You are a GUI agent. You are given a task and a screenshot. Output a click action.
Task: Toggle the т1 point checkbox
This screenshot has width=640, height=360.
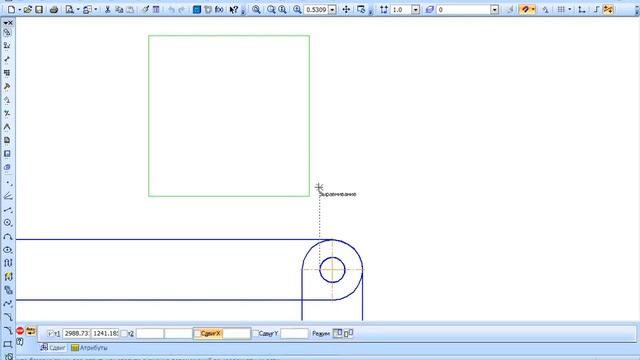point(50,333)
